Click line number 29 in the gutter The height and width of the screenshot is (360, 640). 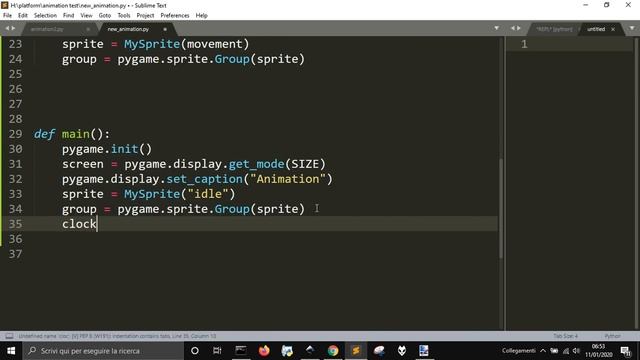16,134
